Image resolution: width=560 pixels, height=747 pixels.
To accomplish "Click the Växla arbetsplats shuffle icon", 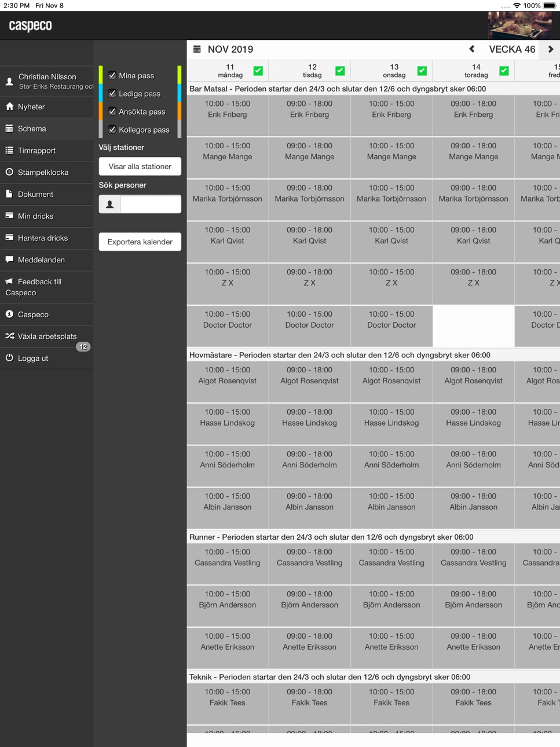I will click(9, 336).
